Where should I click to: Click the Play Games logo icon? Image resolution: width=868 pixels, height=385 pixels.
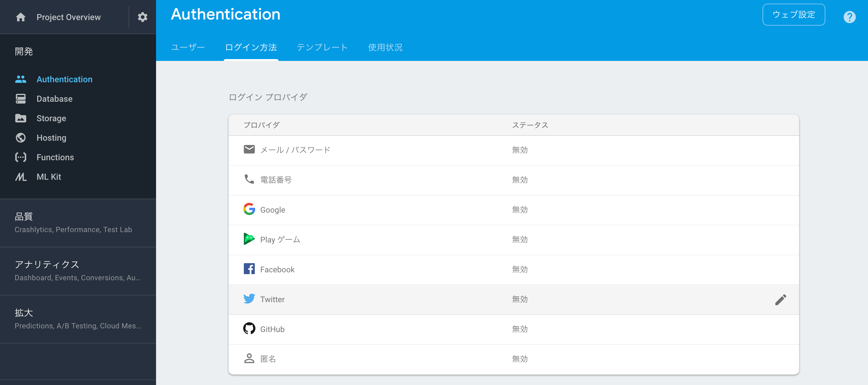[x=249, y=239]
